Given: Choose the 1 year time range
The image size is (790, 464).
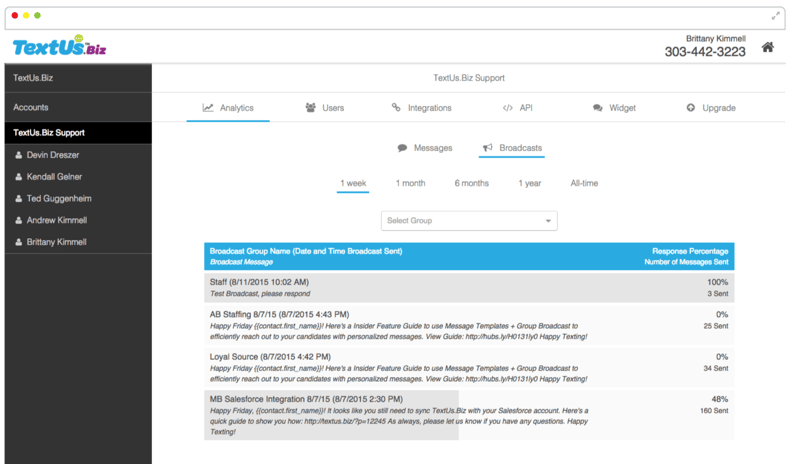Looking at the screenshot, I should [x=530, y=183].
